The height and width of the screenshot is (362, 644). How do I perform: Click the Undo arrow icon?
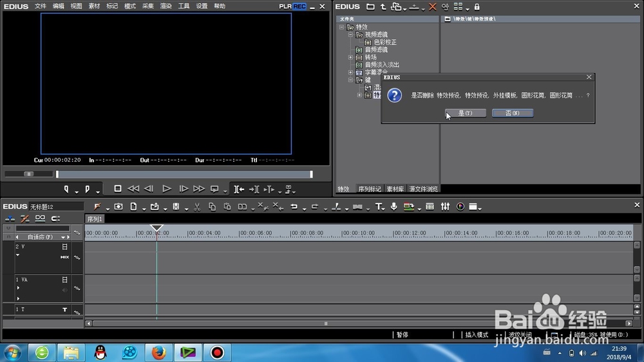(x=294, y=206)
